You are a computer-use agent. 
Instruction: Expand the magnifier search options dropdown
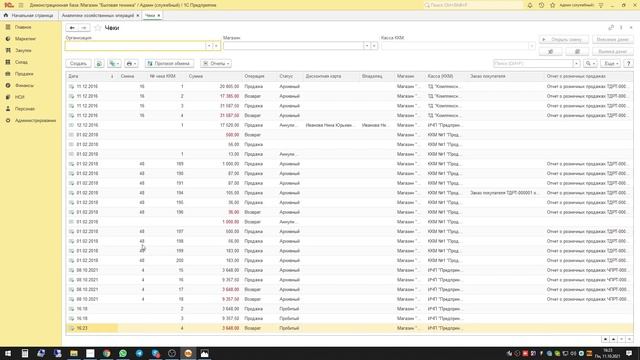590,64
